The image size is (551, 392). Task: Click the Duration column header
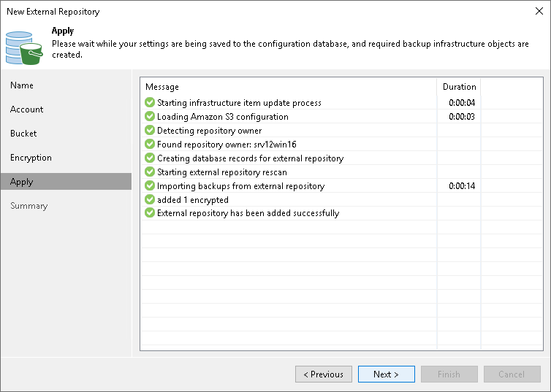point(459,87)
